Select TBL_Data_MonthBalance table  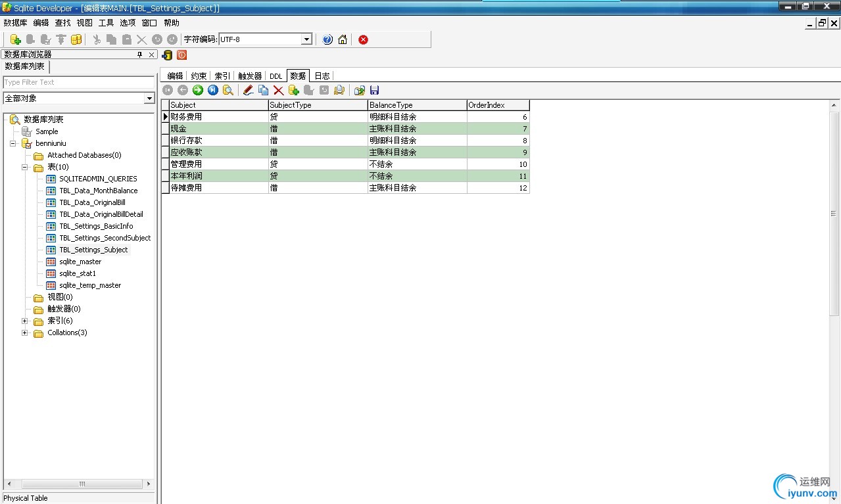tap(99, 191)
